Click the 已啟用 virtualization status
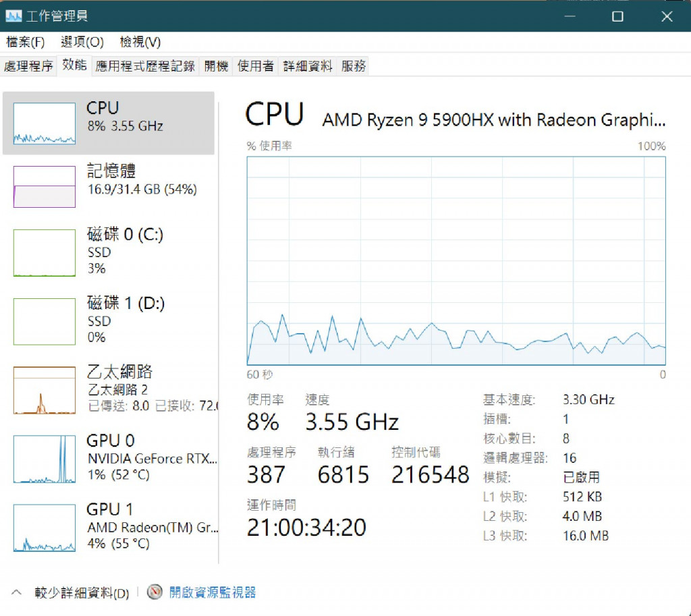The width and height of the screenshot is (691, 616). point(581,477)
